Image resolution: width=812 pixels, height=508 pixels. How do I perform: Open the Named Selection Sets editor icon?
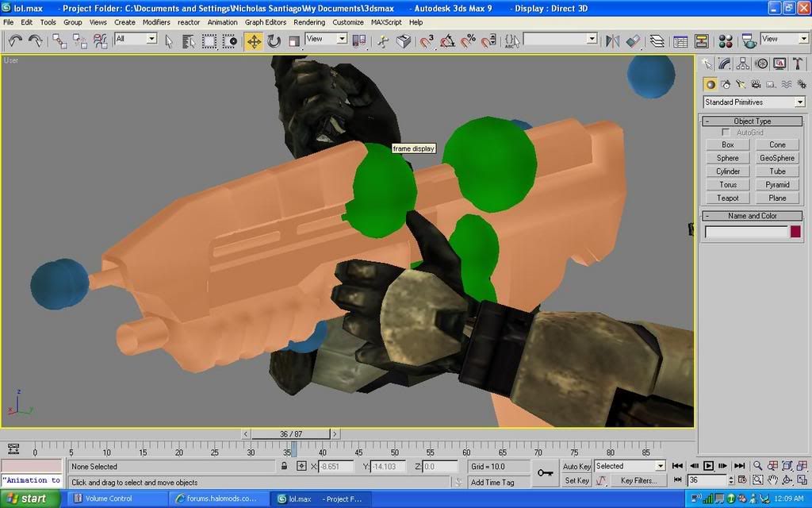(511, 41)
